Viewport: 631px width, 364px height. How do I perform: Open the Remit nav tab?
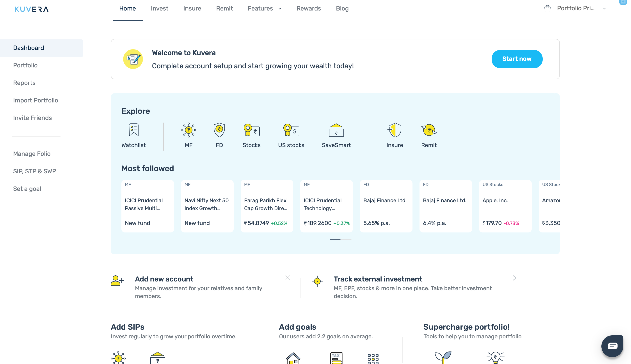224,9
